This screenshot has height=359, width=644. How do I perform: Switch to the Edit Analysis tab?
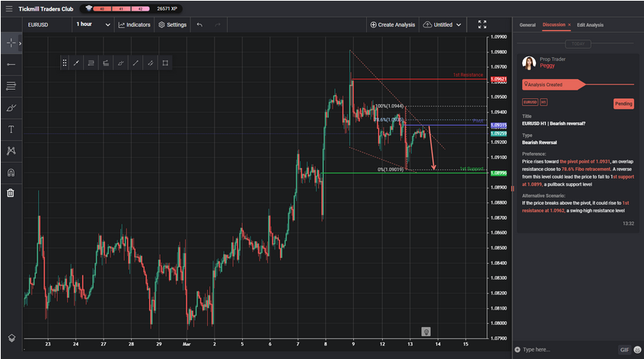[x=590, y=25]
